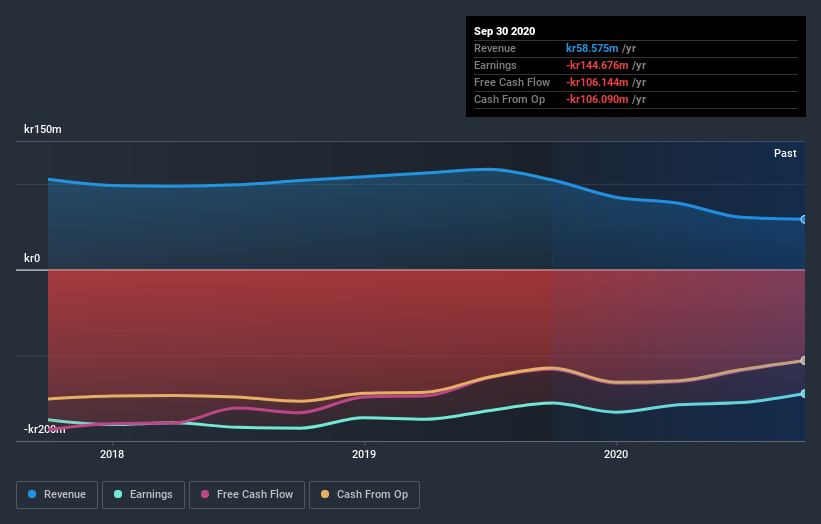Select the 2020 axis label
Screen dimensions: 821x524
pyautogui.click(x=616, y=454)
